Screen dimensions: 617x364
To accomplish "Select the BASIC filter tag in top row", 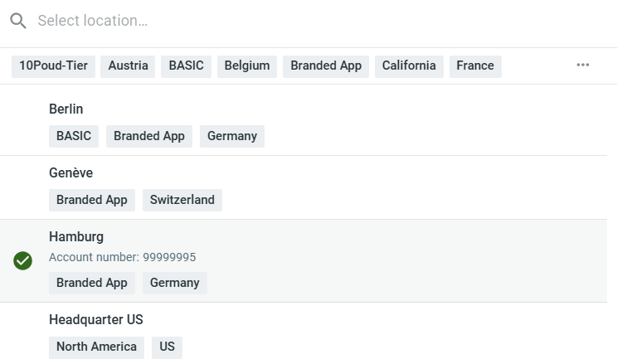I will pyautogui.click(x=186, y=66).
